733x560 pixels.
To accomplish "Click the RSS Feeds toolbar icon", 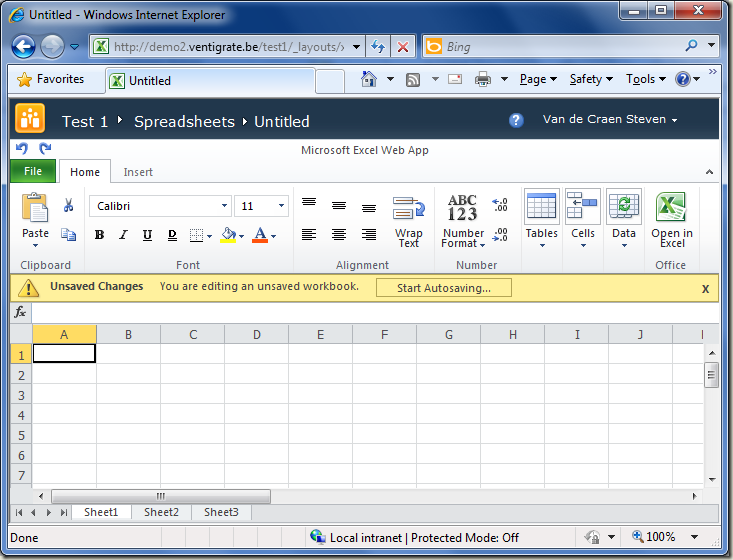I will pyautogui.click(x=413, y=80).
